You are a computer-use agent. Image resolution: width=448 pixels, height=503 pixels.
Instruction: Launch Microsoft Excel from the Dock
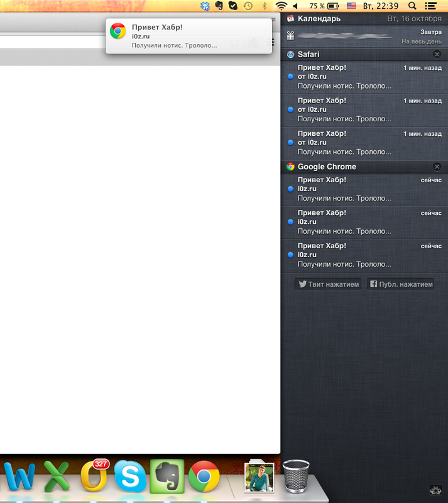coord(57,477)
